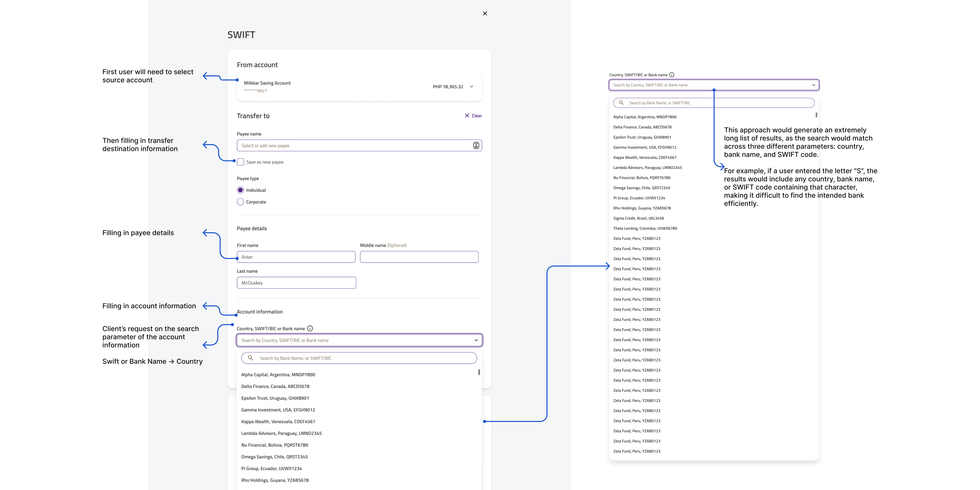Screen dimensions: 980x490
Task: Open the Country, SWIFT/BIC dropdown in the form
Action: [x=360, y=340]
